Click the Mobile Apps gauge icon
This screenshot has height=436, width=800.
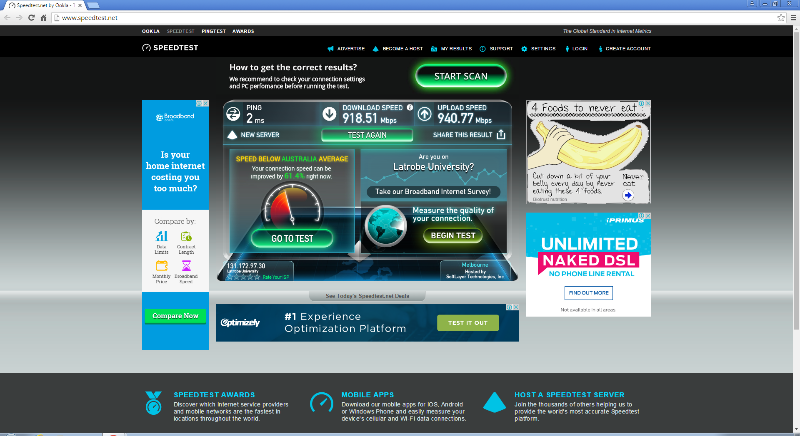[321, 403]
